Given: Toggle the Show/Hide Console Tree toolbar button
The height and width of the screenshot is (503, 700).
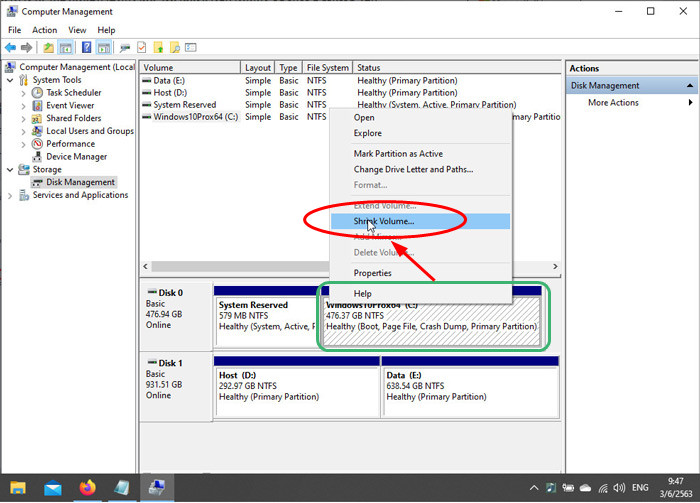Looking at the screenshot, I should pos(66,47).
